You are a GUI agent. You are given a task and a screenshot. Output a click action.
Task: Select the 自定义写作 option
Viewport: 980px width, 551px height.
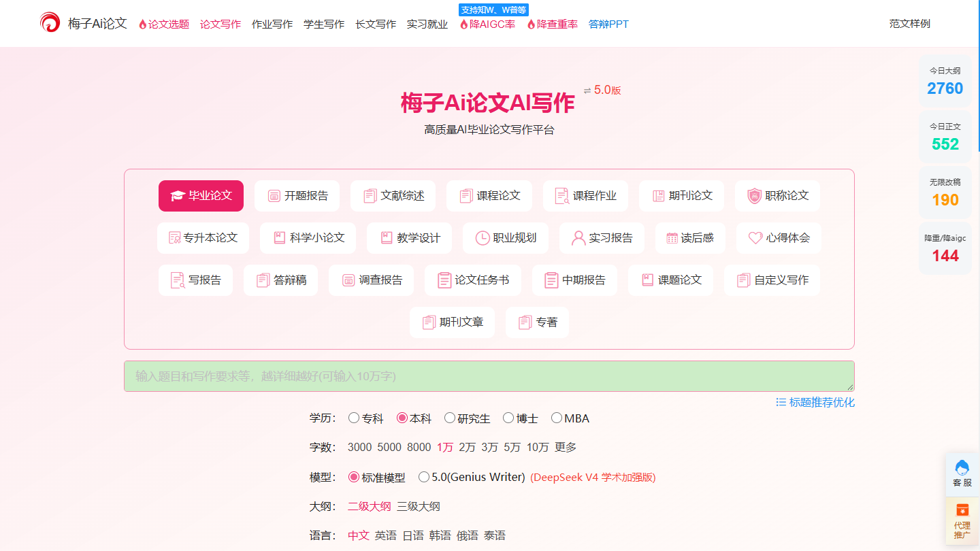tap(772, 280)
